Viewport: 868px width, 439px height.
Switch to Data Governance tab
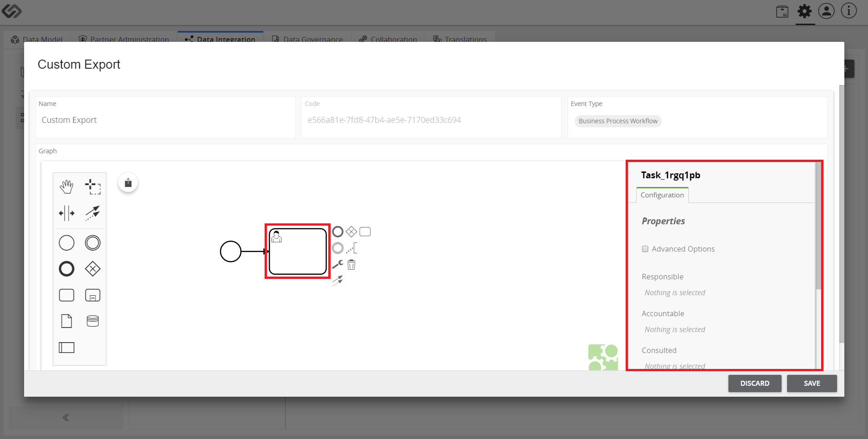(307, 39)
